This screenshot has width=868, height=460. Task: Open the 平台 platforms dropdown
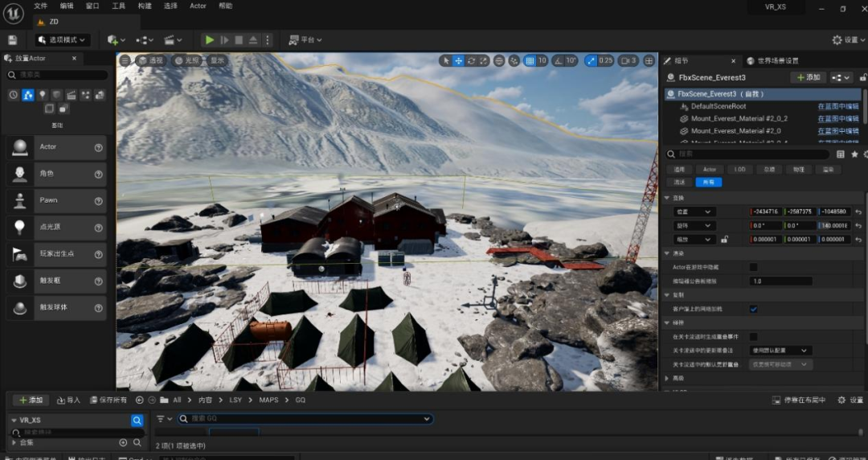306,39
